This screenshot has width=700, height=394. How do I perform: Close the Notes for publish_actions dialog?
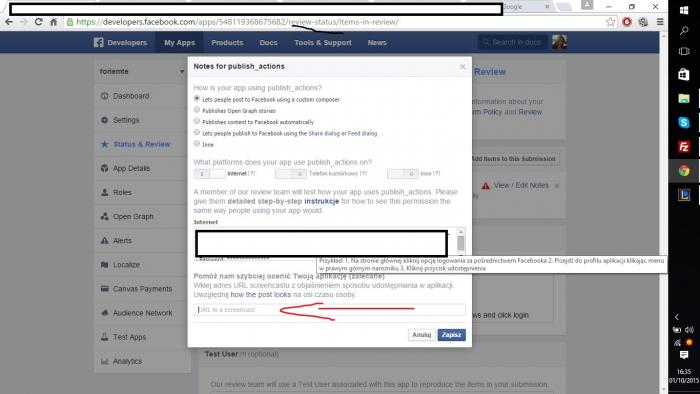[x=463, y=66]
